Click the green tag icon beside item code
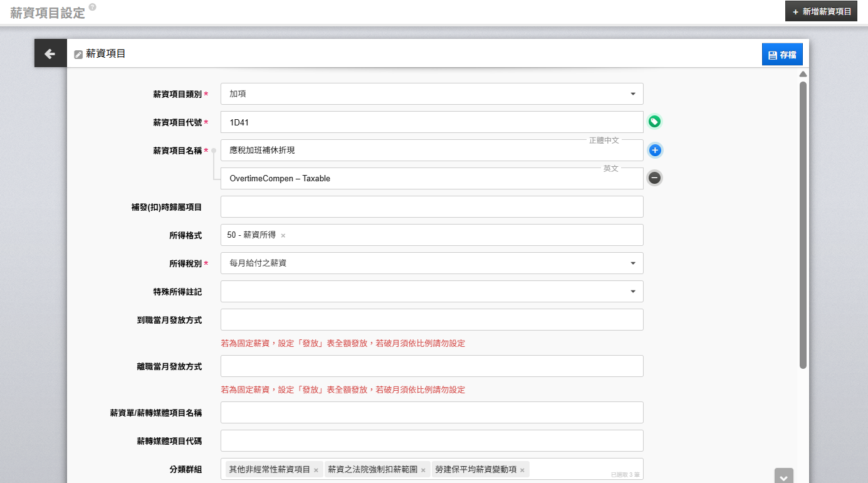 [654, 122]
